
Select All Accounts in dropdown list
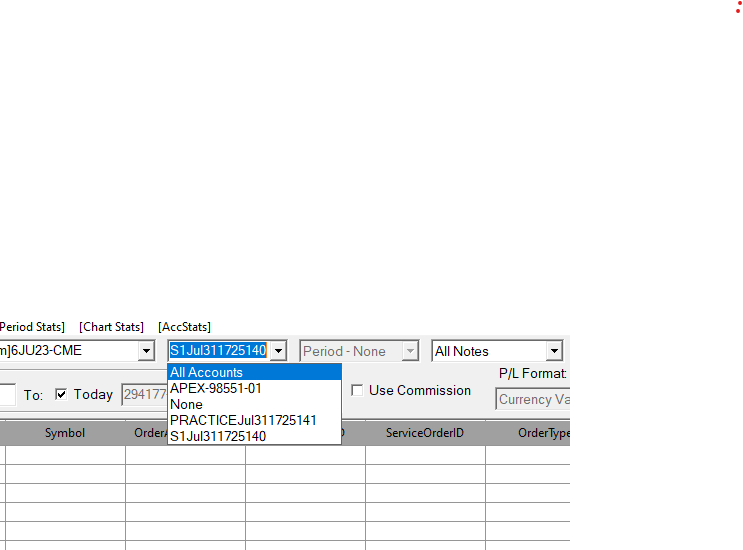pyautogui.click(x=254, y=372)
